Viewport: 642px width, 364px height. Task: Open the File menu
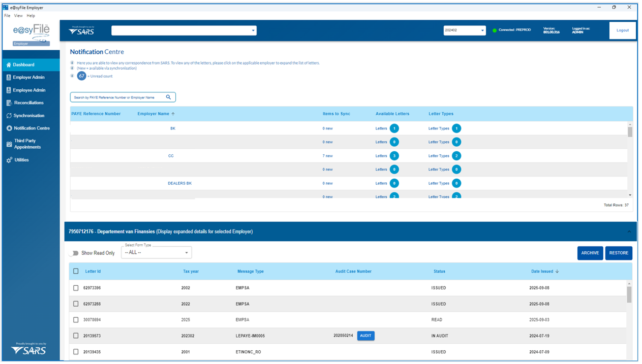pos(7,16)
